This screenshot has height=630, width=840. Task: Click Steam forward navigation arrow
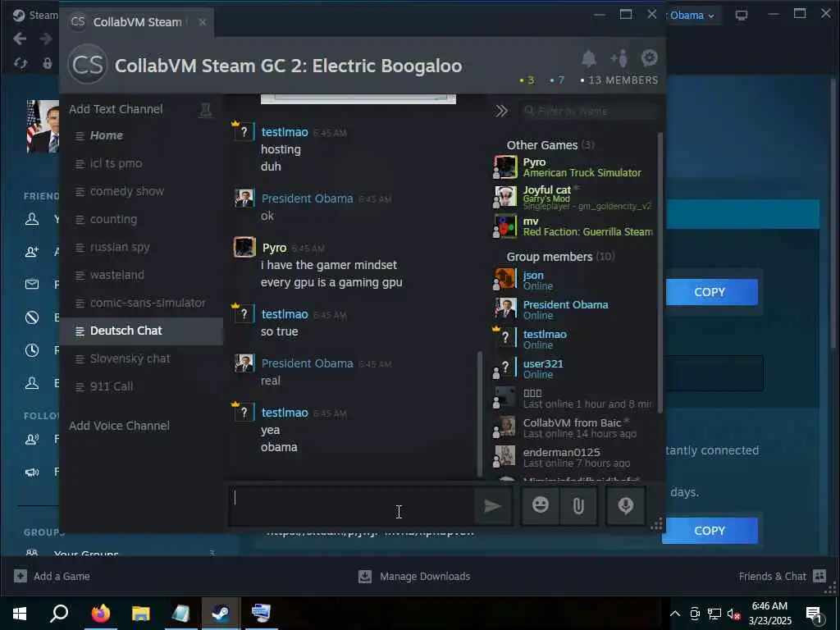click(x=46, y=39)
